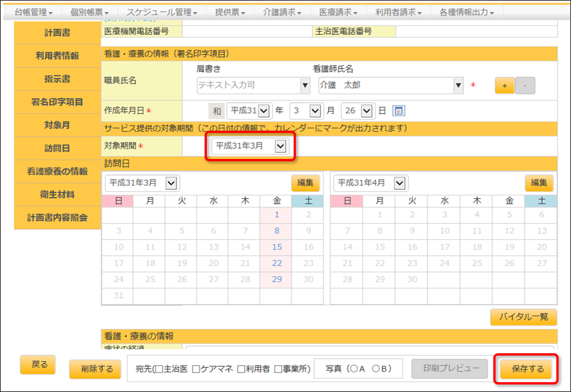The image size is (571, 392).
Task: Click 日 column header in March calendar
Action: (x=119, y=201)
